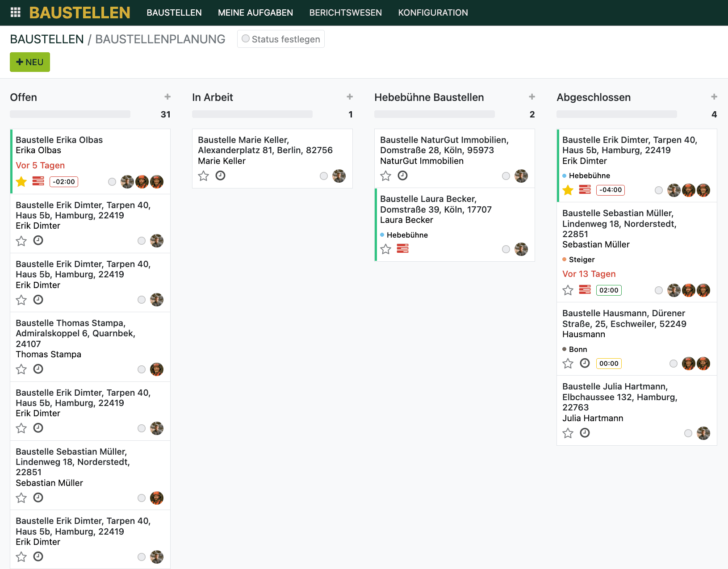
Task: Click the Abgeschlossen column progress bar
Action: [x=617, y=114]
